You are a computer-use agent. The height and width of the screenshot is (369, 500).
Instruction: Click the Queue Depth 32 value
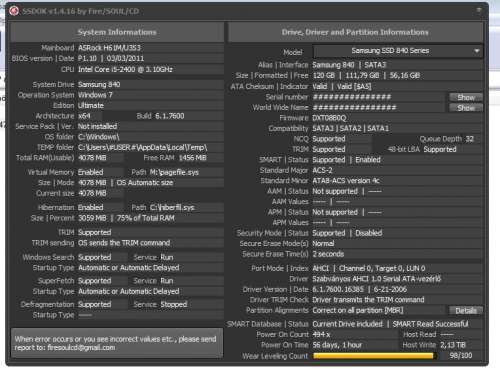(472, 139)
